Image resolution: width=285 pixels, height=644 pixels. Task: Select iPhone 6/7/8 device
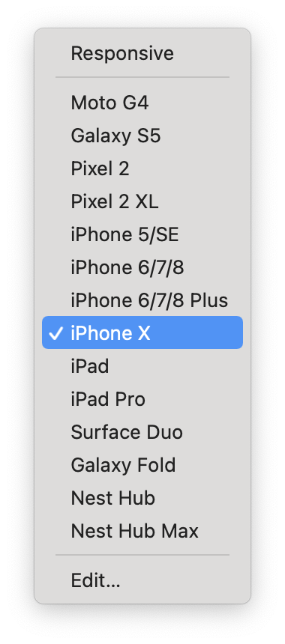point(142,267)
